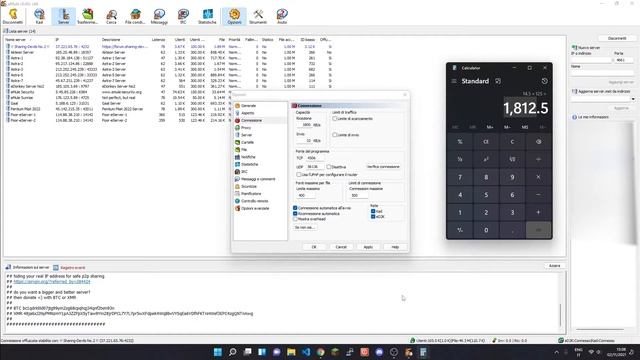
Task: Click the Calculator CE key
Action: (x=486, y=142)
